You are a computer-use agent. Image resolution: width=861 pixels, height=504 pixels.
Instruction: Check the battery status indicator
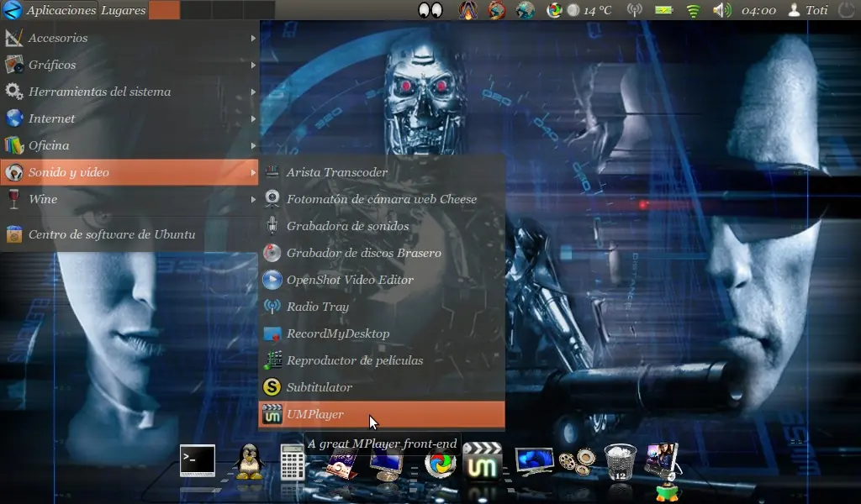point(664,10)
